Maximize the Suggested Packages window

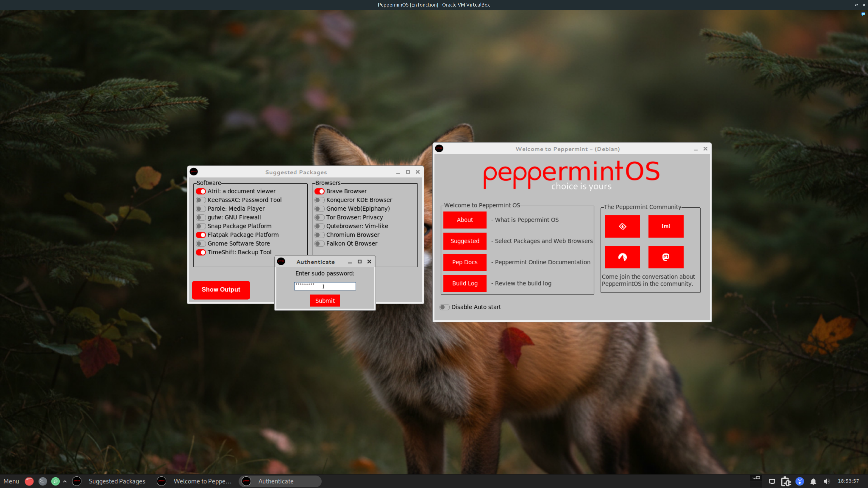point(408,172)
